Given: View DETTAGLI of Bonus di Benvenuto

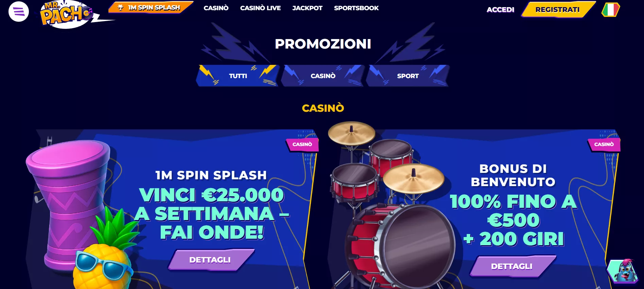Looking at the screenshot, I should pos(512,266).
